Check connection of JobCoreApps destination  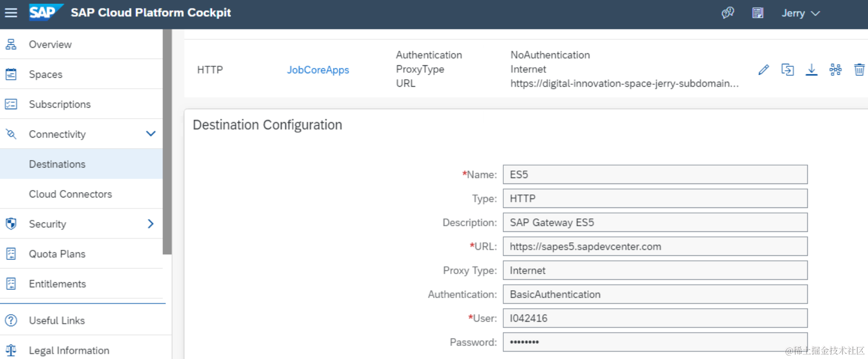[836, 70]
